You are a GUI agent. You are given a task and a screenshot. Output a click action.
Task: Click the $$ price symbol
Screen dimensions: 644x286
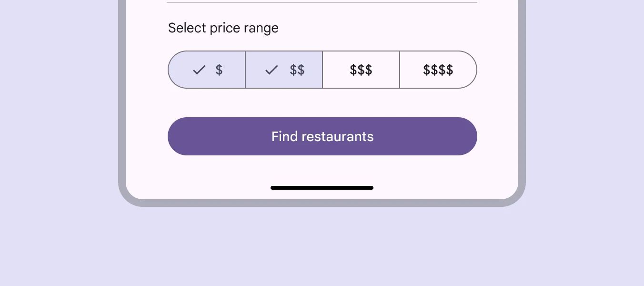pos(297,70)
